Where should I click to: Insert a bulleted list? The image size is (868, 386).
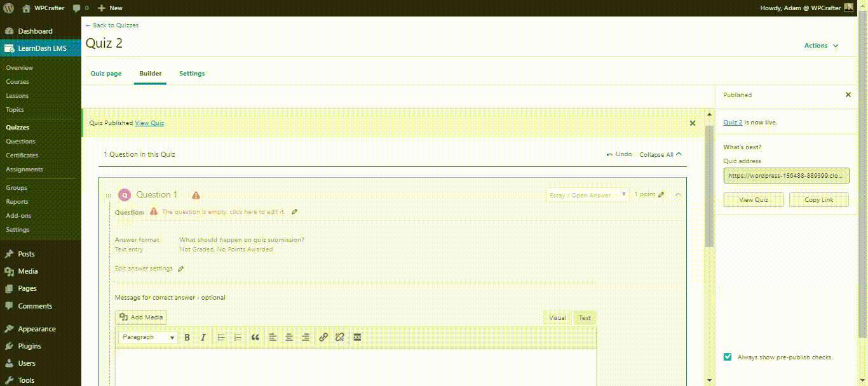221,338
